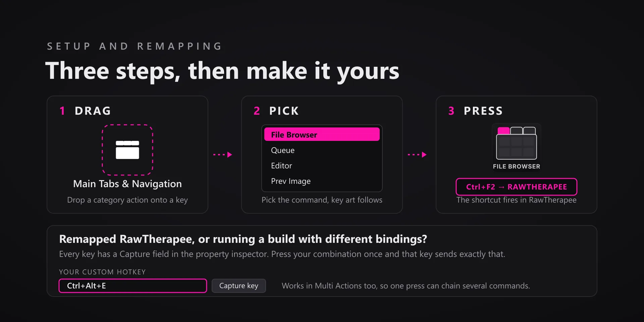Screen dimensions: 644x322
Task: Click the PRESS step heading
Action: [483, 111]
